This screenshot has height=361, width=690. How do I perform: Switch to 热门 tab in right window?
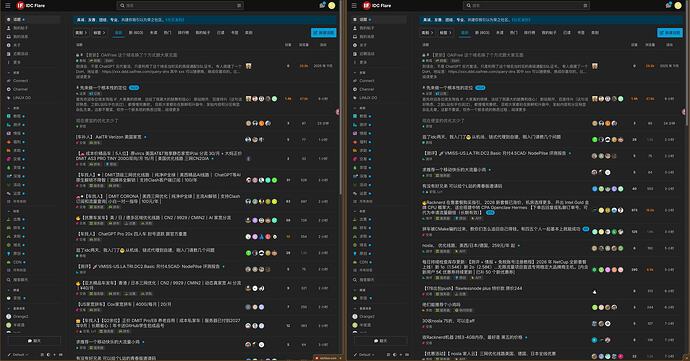[514, 33]
